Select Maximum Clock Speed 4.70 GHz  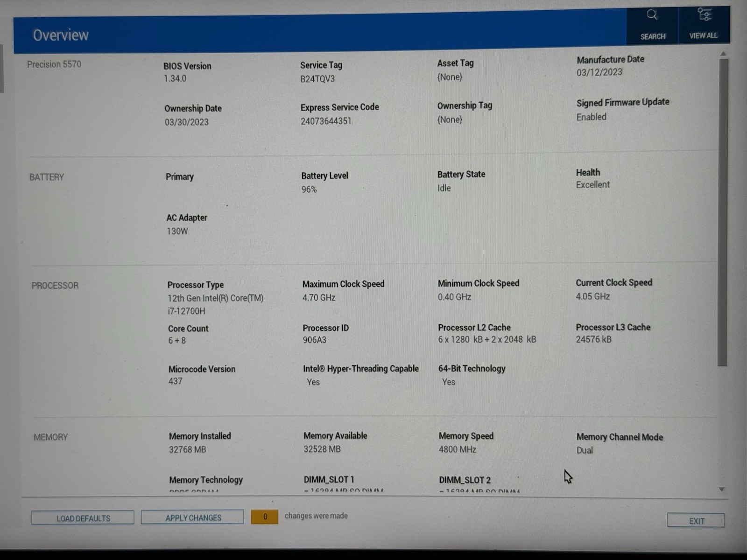319,297
